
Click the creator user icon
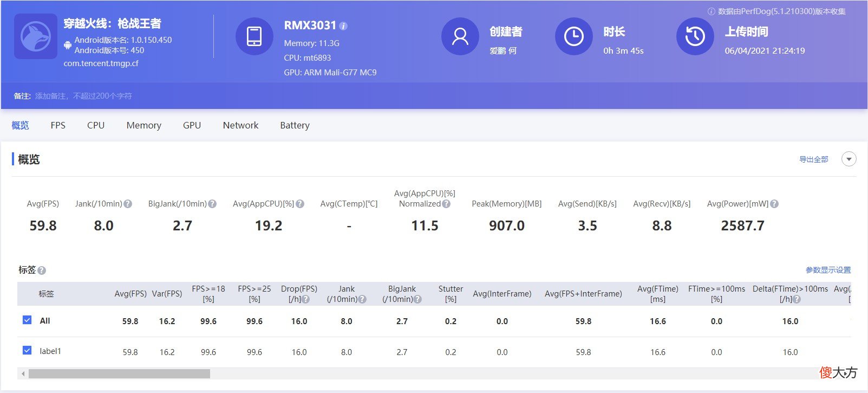point(460,36)
